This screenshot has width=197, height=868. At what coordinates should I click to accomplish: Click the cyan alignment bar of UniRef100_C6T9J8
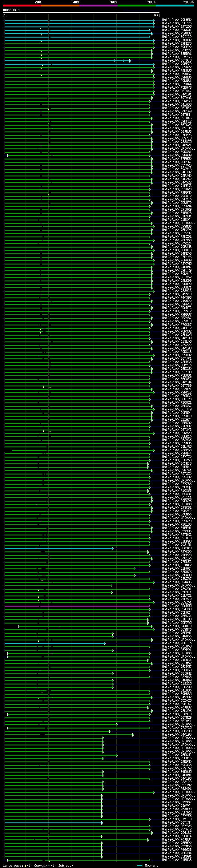68,61
